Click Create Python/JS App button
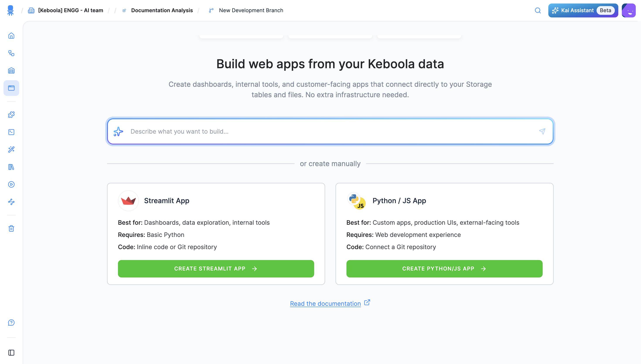Viewport: 641px width, 364px height. [x=444, y=269]
